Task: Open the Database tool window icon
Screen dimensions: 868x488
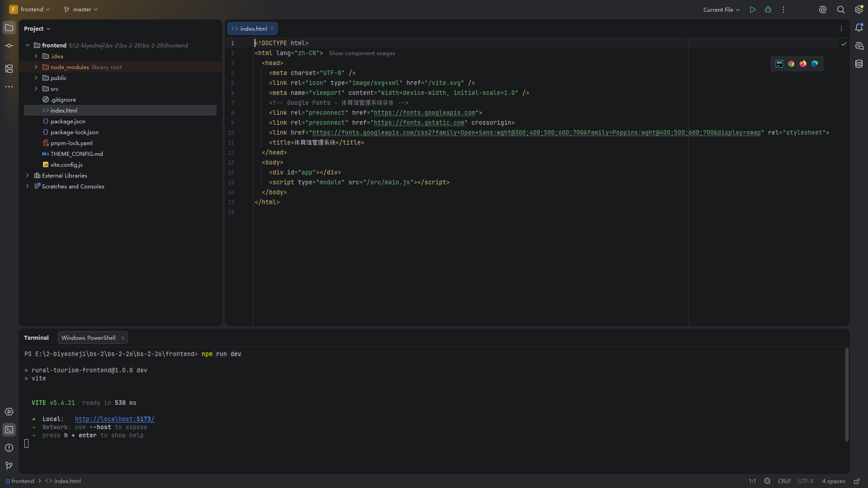Action: click(859, 64)
